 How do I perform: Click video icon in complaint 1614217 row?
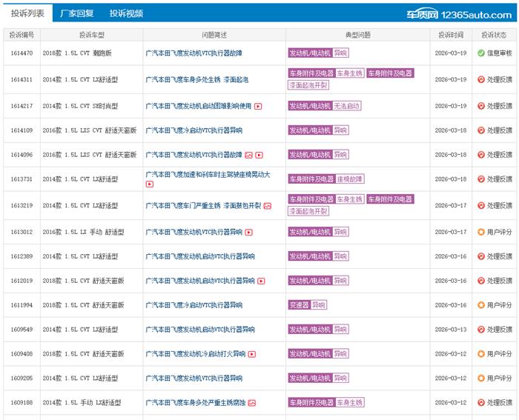coord(258,106)
